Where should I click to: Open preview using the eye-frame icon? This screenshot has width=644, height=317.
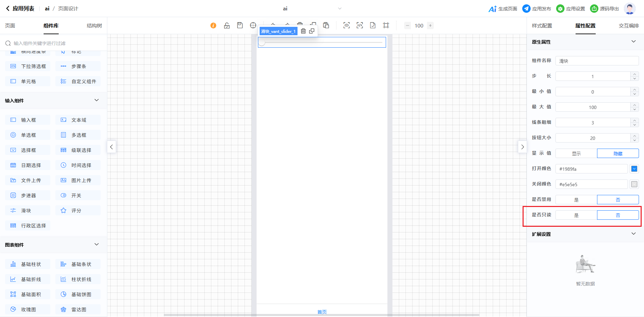click(346, 25)
